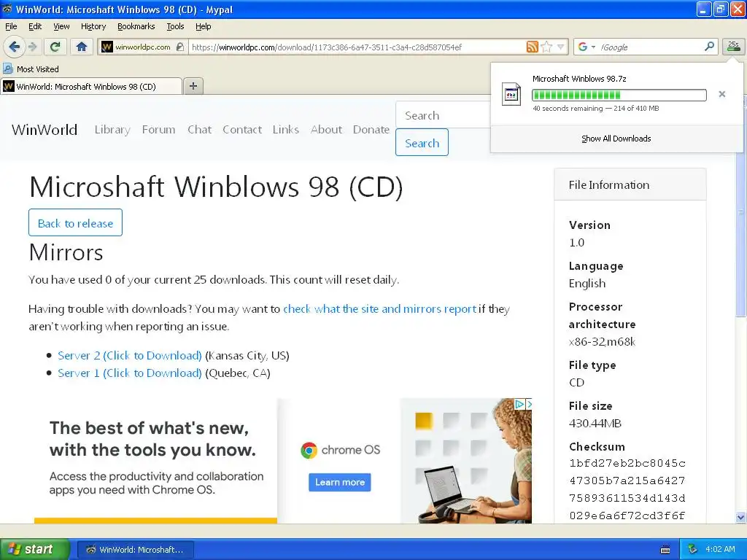Go forward one page
Viewport: 747px width, 560px height.
click(32, 47)
